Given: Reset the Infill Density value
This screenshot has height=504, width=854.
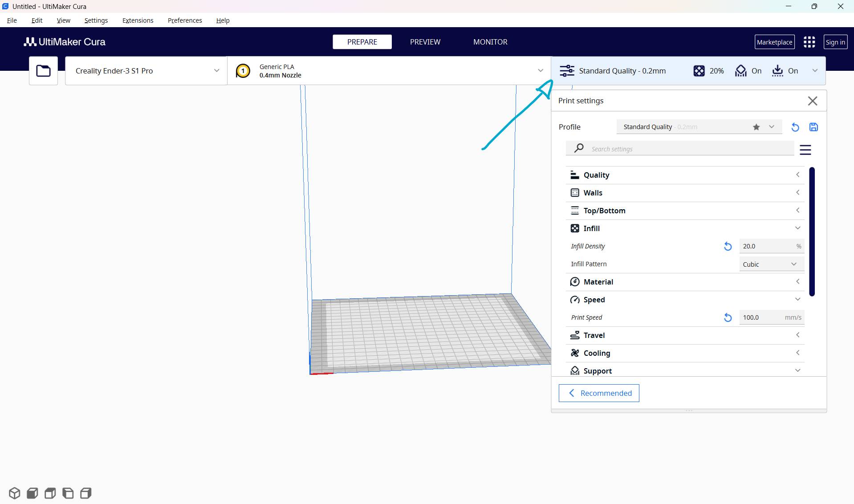Looking at the screenshot, I should (728, 246).
